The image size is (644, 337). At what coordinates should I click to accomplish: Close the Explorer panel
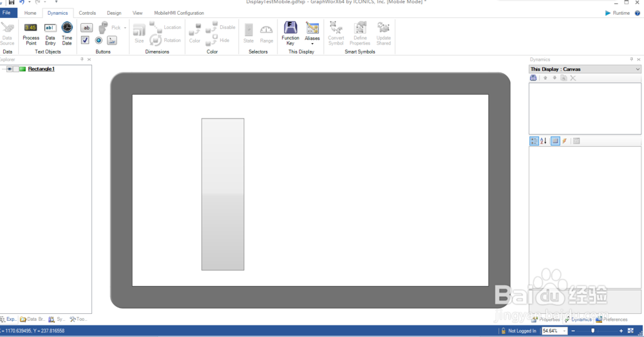pos(89,59)
